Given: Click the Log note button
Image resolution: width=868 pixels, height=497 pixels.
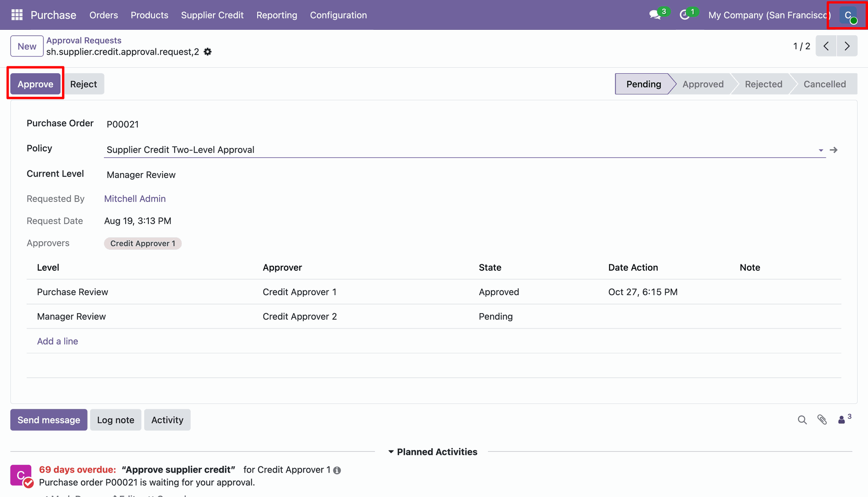Looking at the screenshot, I should coord(116,420).
